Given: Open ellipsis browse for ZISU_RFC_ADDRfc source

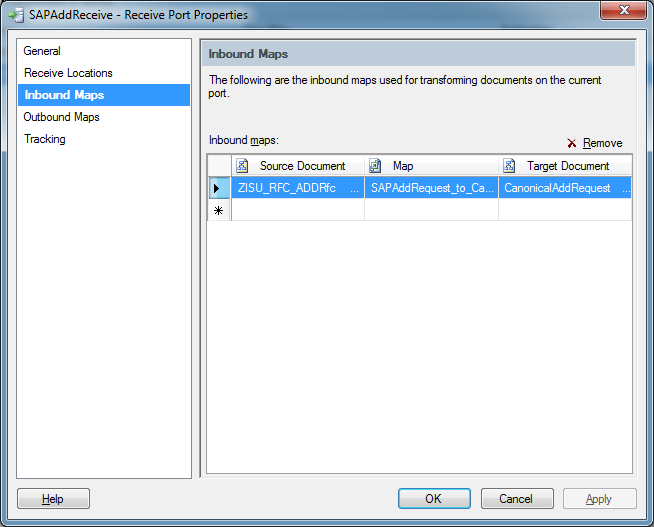Looking at the screenshot, I should (x=355, y=189).
